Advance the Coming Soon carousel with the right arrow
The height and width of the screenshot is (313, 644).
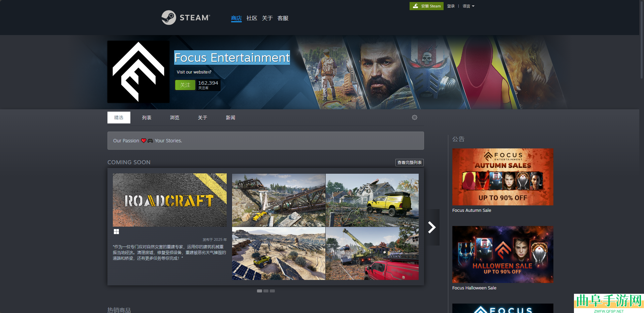(x=432, y=227)
